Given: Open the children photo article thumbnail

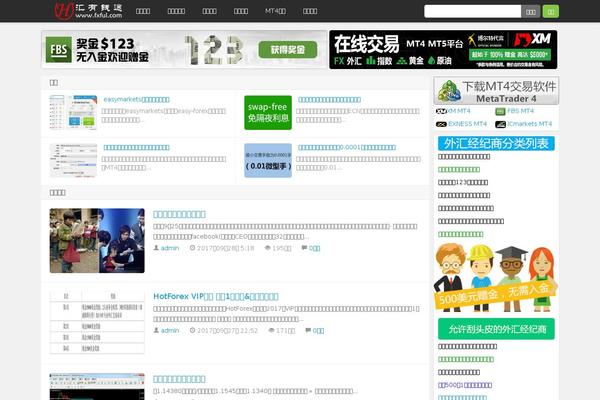Looking at the screenshot, I should click(97, 240).
